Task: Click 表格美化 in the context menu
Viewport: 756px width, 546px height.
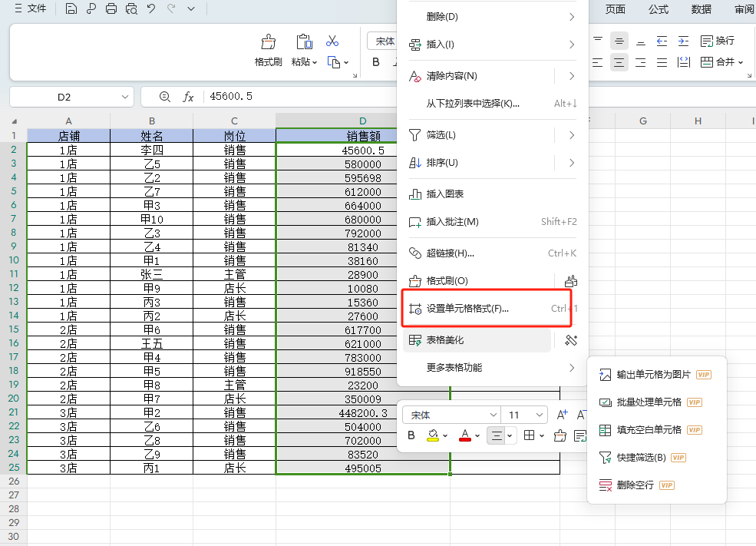Action: pyautogui.click(x=477, y=340)
